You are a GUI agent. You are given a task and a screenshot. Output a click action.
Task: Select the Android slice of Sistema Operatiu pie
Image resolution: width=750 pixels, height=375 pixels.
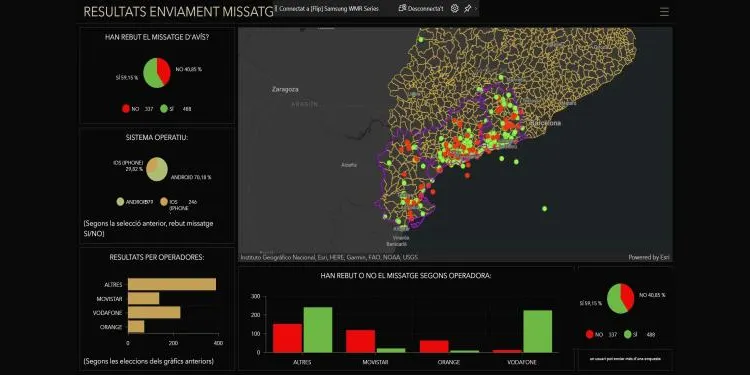159,173
